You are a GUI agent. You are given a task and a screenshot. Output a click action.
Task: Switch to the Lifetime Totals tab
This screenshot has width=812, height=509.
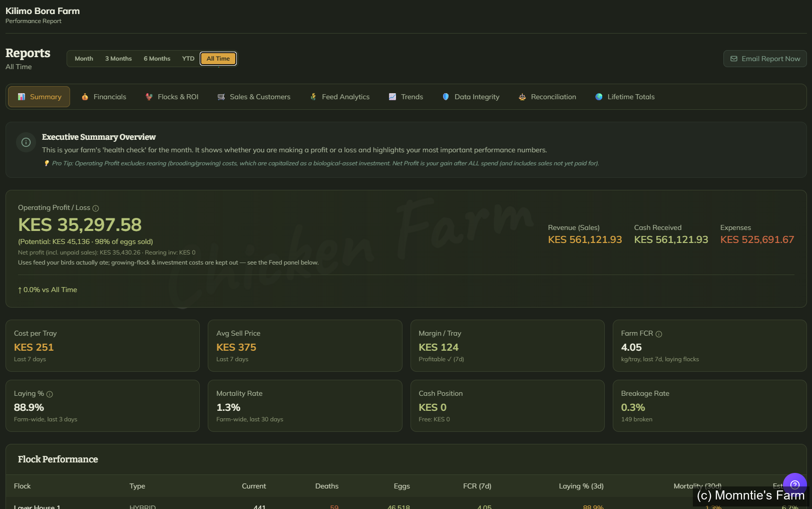click(x=625, y=97)
